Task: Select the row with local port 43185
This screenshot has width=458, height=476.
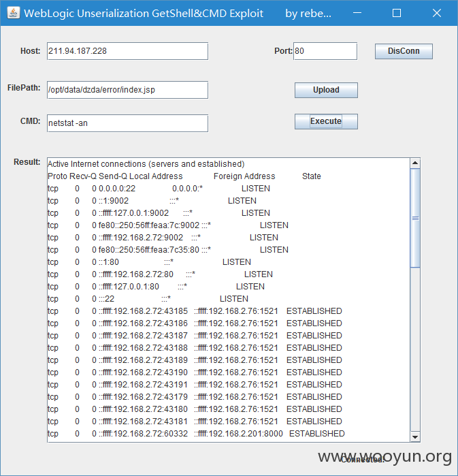Action: pyautogui.click(x=195, y=311)
